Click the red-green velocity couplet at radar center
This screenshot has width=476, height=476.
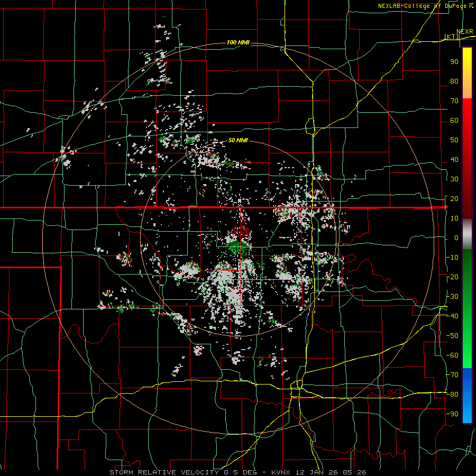click(x=240, y=240)
